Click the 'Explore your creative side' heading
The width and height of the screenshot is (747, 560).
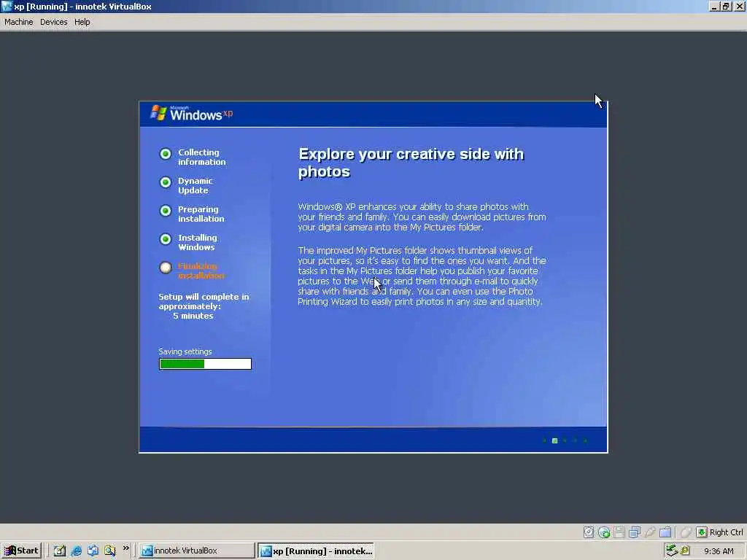click(x=411, y=163)
